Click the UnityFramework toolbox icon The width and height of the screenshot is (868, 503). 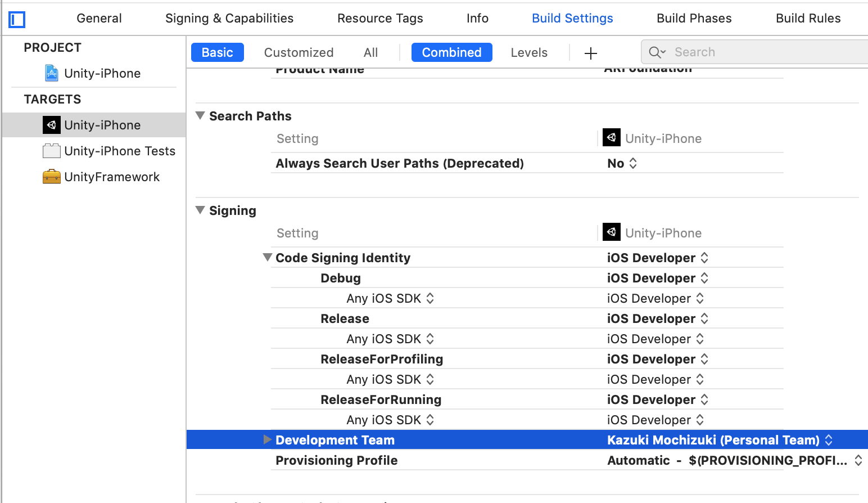point(52,177)
